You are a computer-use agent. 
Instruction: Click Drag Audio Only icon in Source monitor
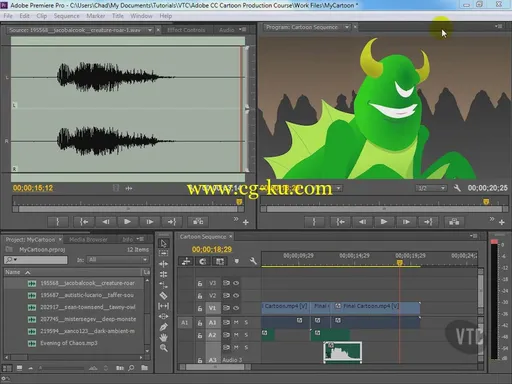(x=129, y=188)
